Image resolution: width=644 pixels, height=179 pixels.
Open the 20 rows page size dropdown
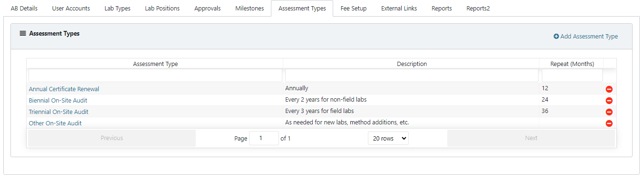[388, 138]
